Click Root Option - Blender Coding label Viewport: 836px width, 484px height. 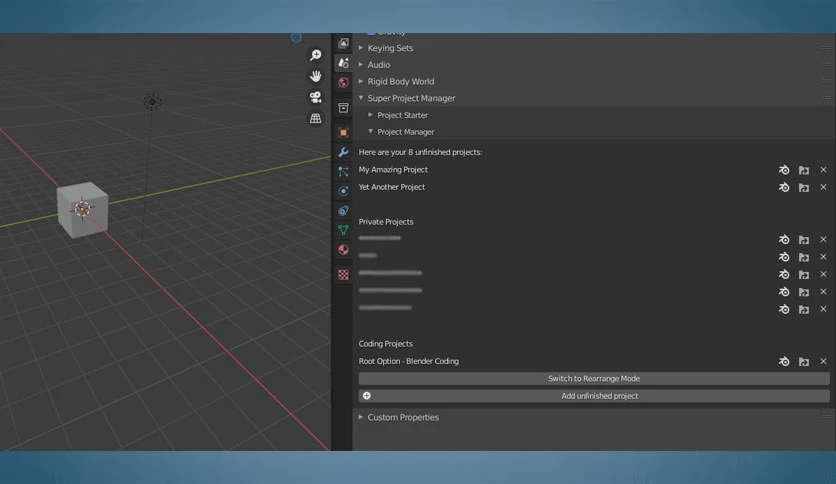[x=408, y=361]
